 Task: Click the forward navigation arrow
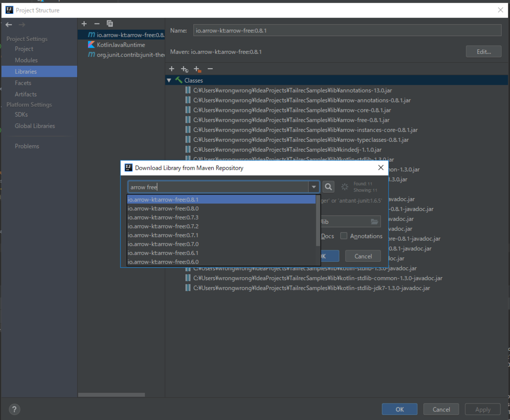[x=22, y=25]
